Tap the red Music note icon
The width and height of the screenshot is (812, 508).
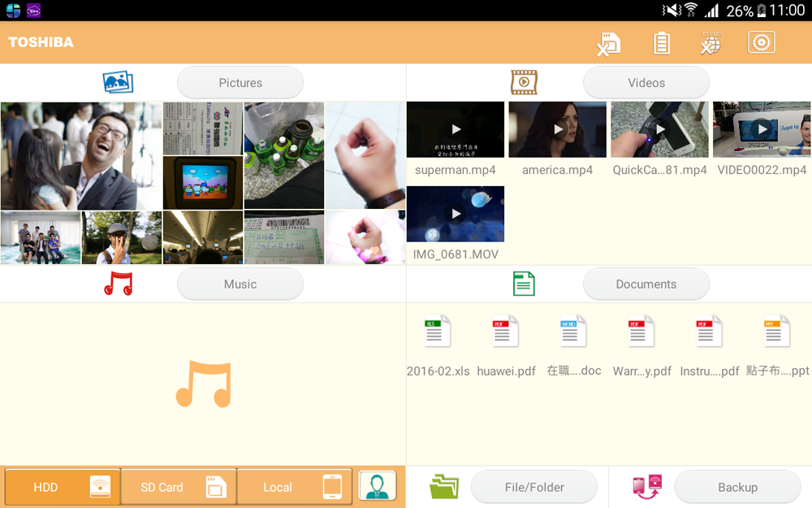pos(119,284)
